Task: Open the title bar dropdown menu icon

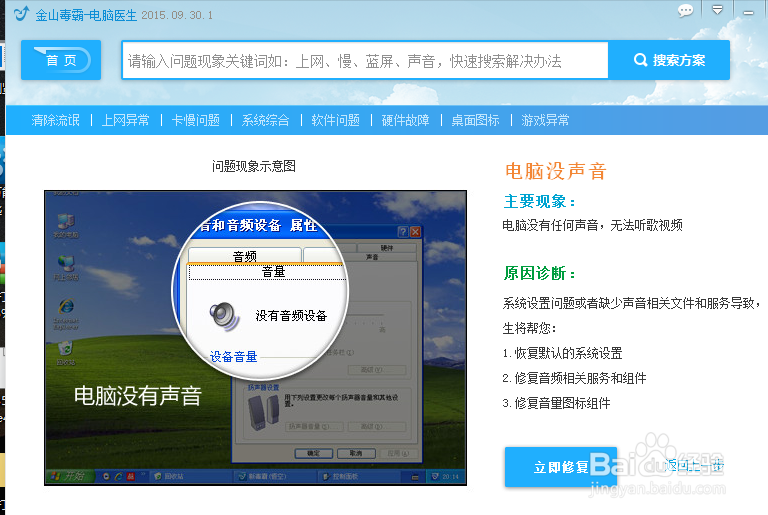Action: [717, 10]
